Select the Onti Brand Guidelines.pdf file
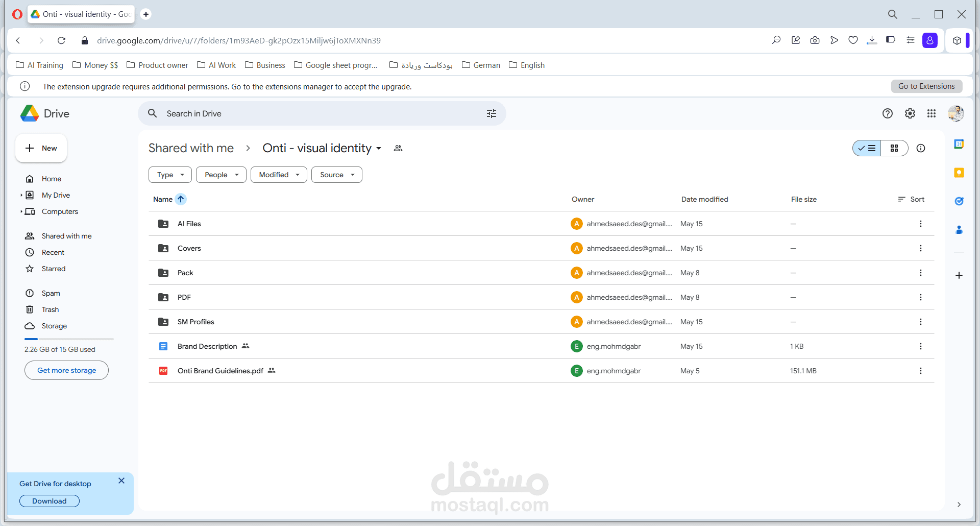The image size is (980, 526). tap(541, 371)
